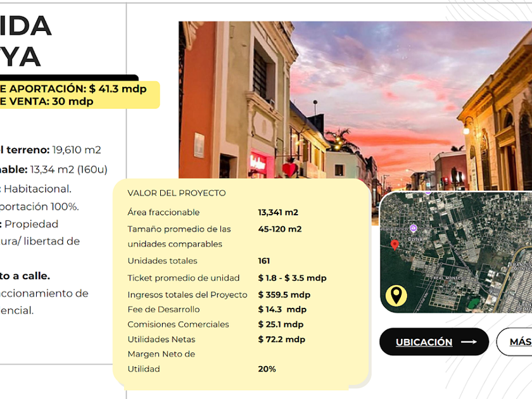The image size is (532, 399).
Task: Select the value '$ 359.5 mdp'
Action: (x=284, y=295)
